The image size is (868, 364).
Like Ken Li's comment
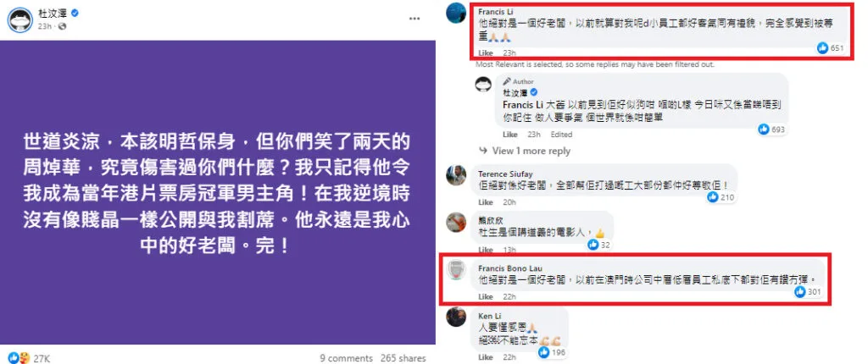pos(486,357)
